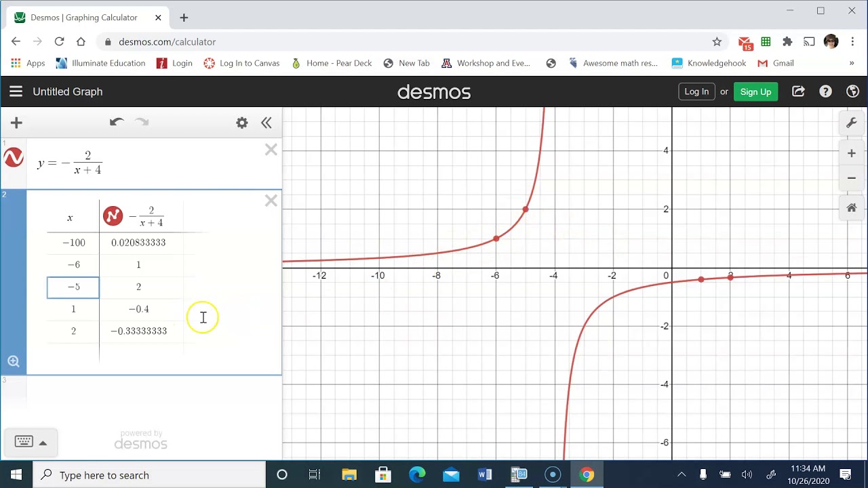Expand the Add Item plus menu
868x488 pixels.
tap(16, 123)
